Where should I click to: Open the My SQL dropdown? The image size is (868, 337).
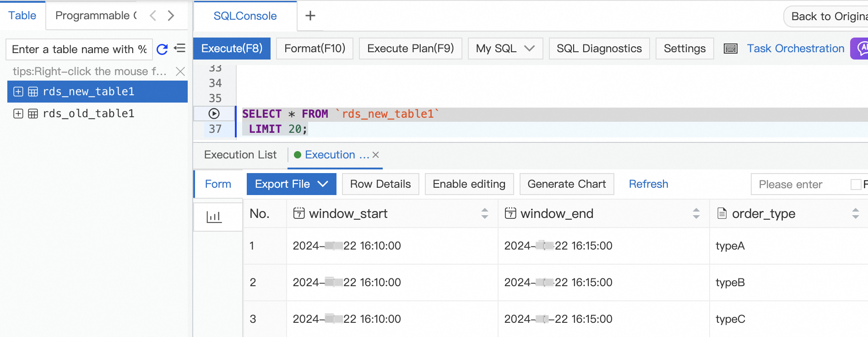tap(505, 49)
